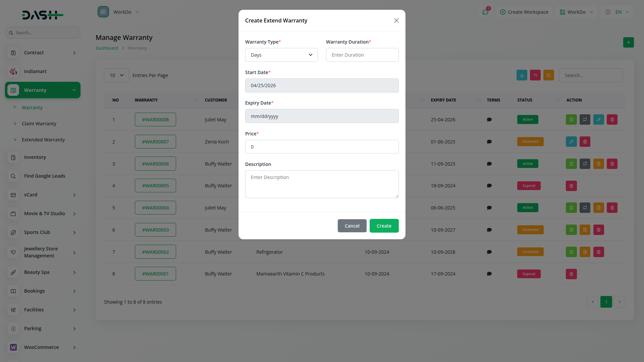This screenshot has width=644, height=362.
Task: Click the Dashboard breadcrumb link
Action: pos(107,48)
